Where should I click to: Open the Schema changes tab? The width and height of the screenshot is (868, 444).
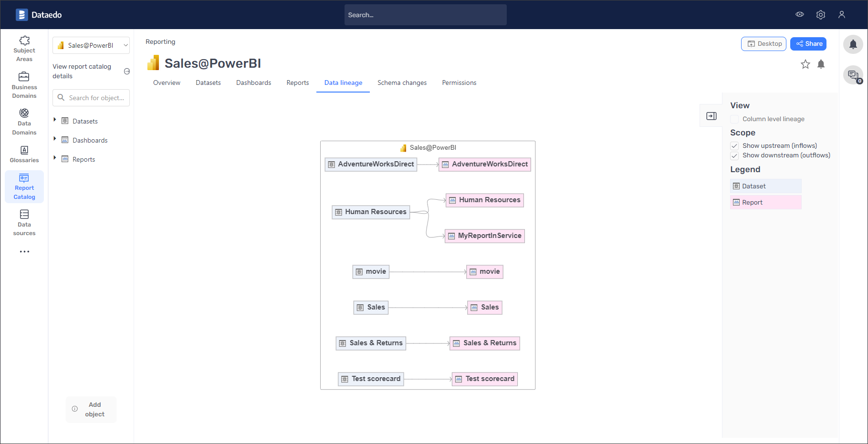pos(402,83)
